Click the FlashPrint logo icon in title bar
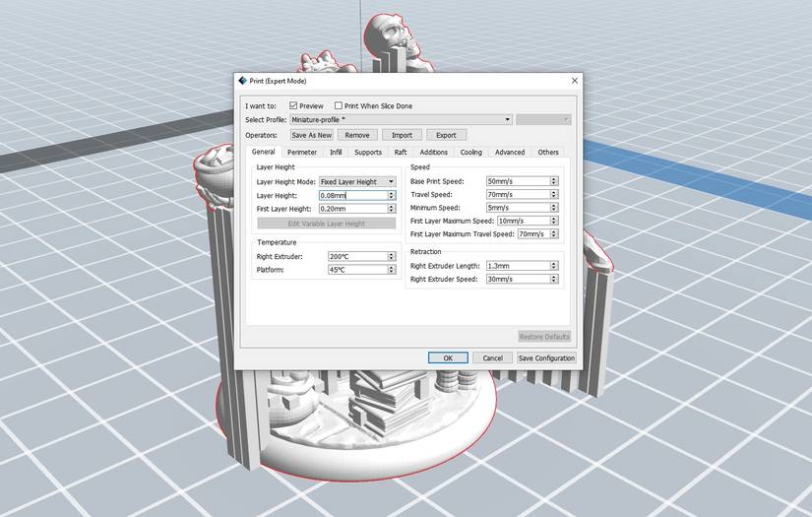Screen dimensions: 812x517 pos(242,81)
